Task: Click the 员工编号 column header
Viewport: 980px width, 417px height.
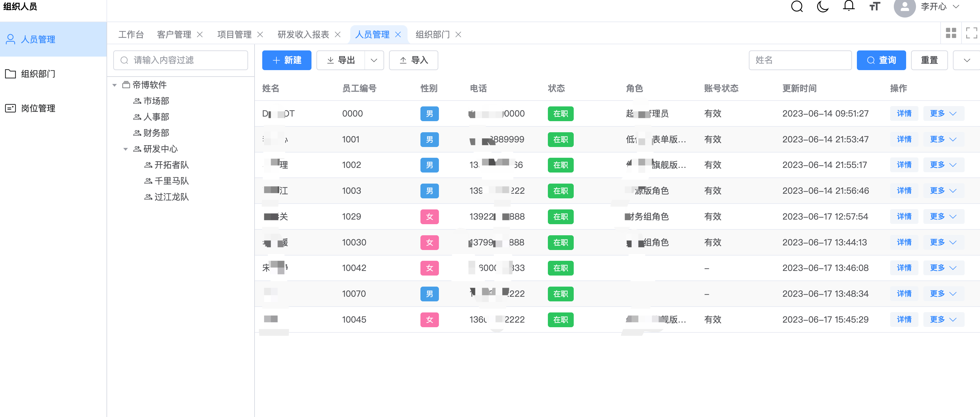Action: coord(359,88)
